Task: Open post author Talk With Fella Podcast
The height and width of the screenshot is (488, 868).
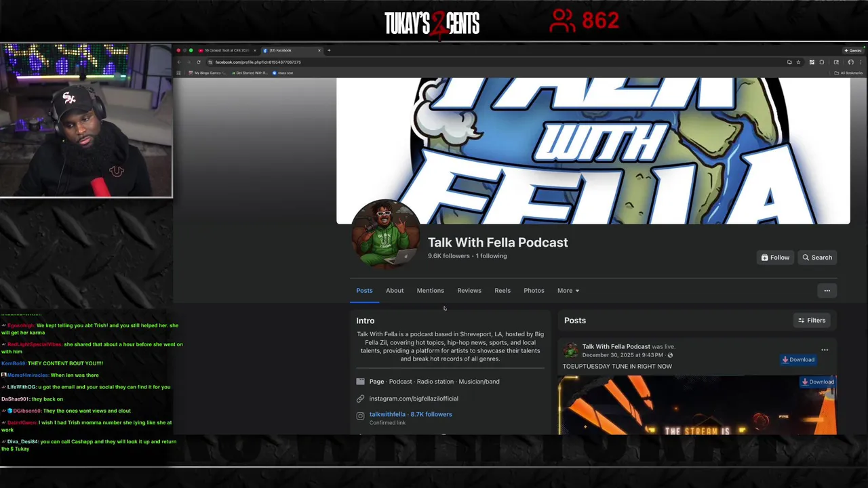Action: pos(616,346)
